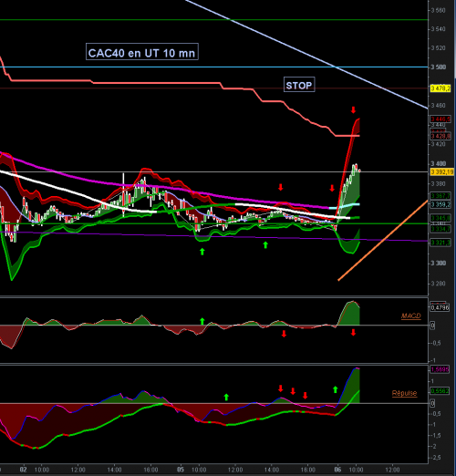Click the leftmost green arrow in the Répulse panel

[226, 397]
